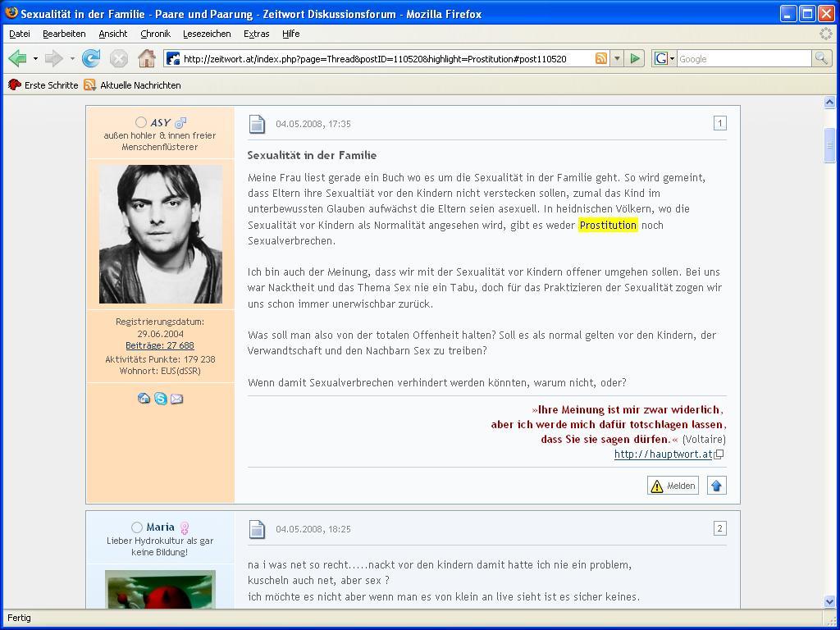Click the online status circle next to Maria
The height and width of the screenshot is (630, 840).
coord(137,527)
